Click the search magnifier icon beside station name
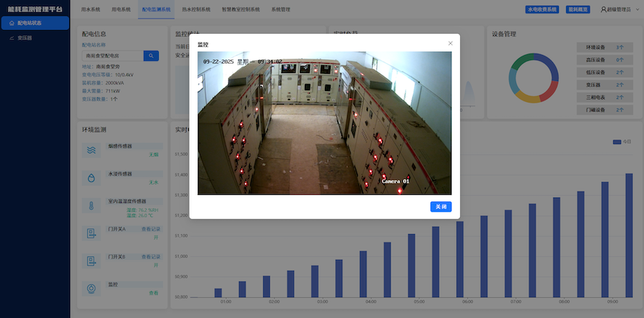Viewport: 644px width, 318px height. (x=151, y=55)
